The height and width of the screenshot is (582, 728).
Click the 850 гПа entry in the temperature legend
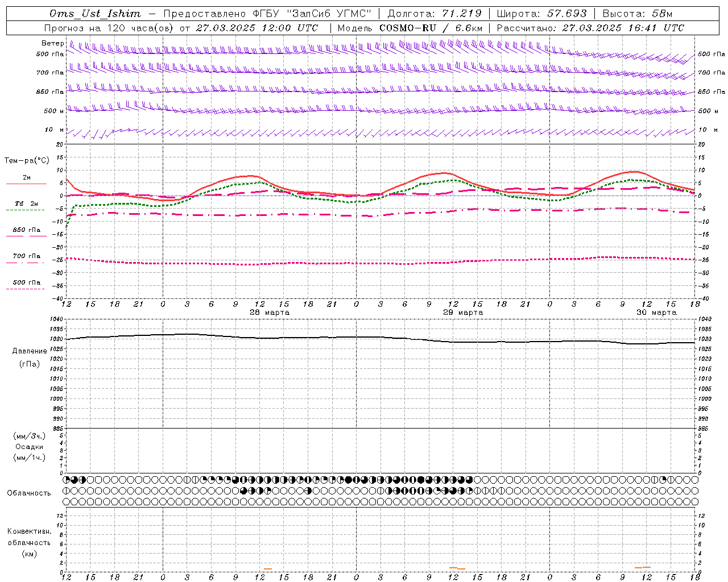pos(27,230)
